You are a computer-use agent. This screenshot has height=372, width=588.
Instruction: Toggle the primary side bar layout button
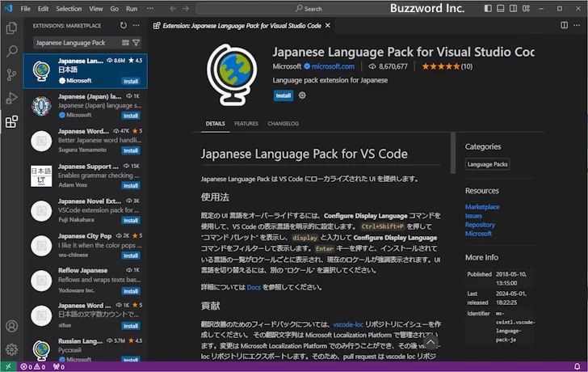point(489,9)
